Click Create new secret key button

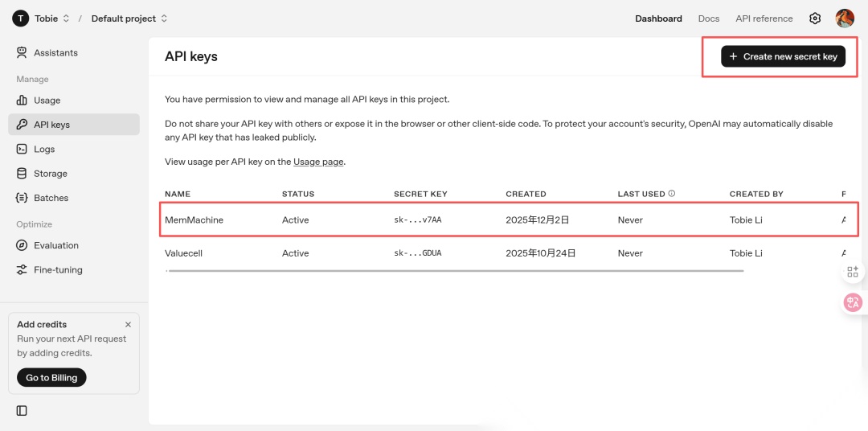(783, 56)
